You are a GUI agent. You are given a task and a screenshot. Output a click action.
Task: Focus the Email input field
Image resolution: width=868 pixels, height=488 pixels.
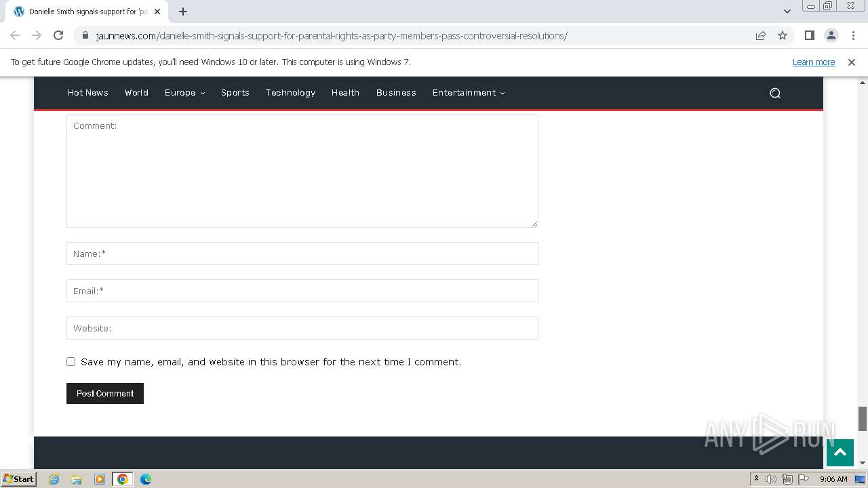302,291
